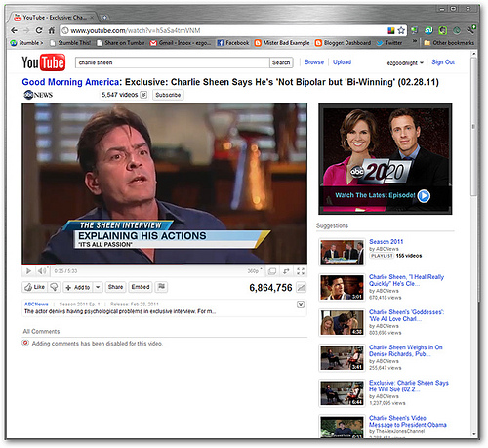
Task: Open the Share button under the video
Action: click(x=115, y=287)
